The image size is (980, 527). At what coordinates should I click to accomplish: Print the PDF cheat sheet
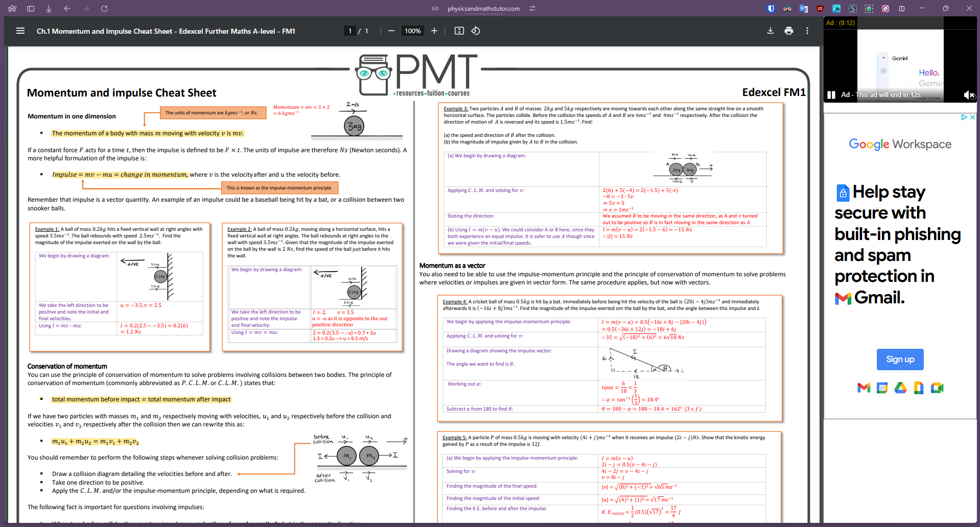point(789,31)
